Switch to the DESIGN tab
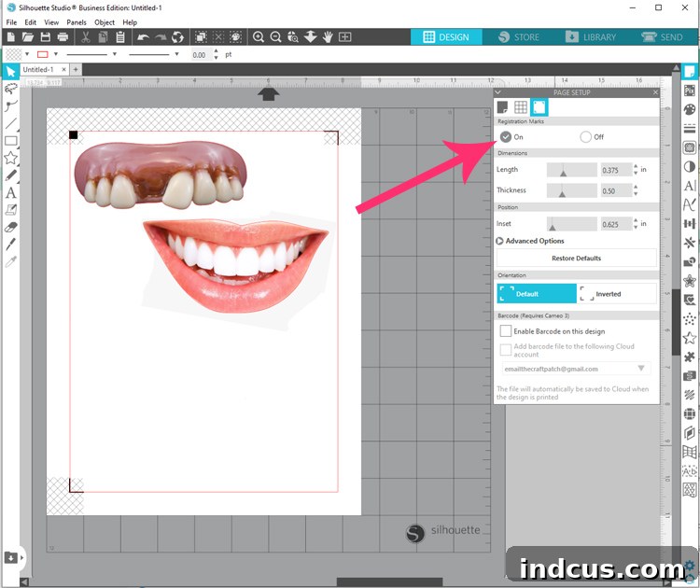Viewport: 700px width, 588px height. (446, 37)
